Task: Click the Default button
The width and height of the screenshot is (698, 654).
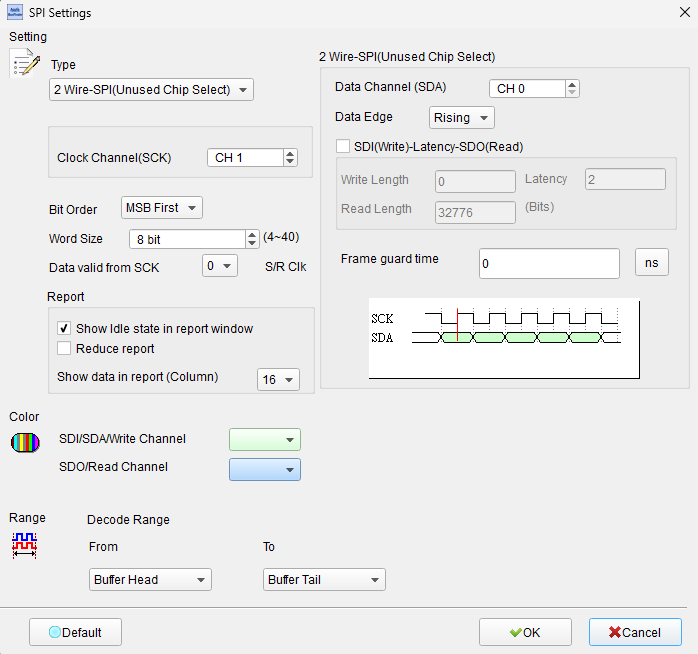Action: coord(75,632)
